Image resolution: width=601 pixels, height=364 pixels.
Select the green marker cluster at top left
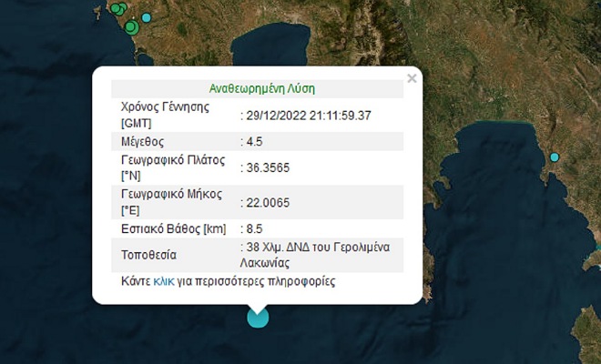(x=118, y=8)
